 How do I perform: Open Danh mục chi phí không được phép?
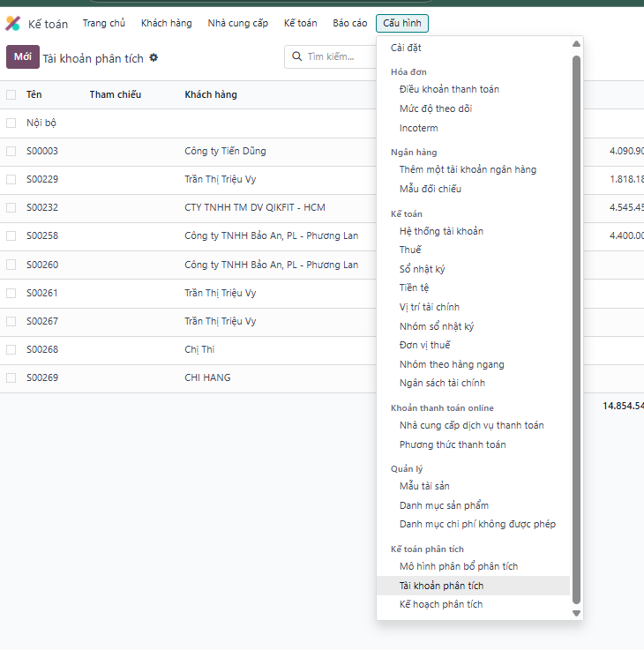tap(477, 525)
